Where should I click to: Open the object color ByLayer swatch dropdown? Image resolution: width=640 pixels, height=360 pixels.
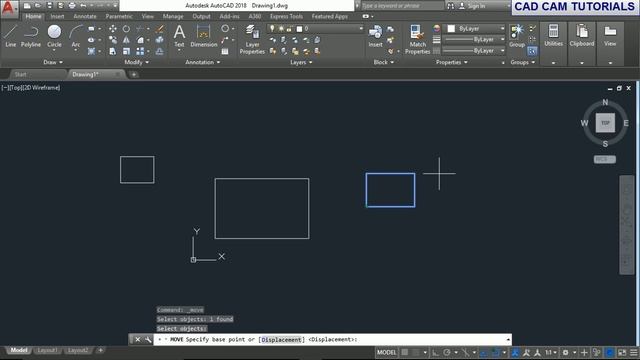pos(474,29)
